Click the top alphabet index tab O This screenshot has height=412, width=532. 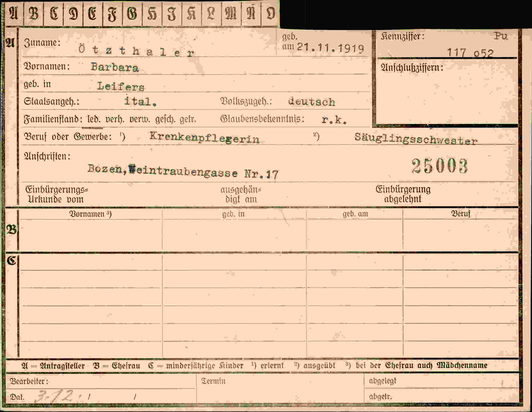(270, 13)
